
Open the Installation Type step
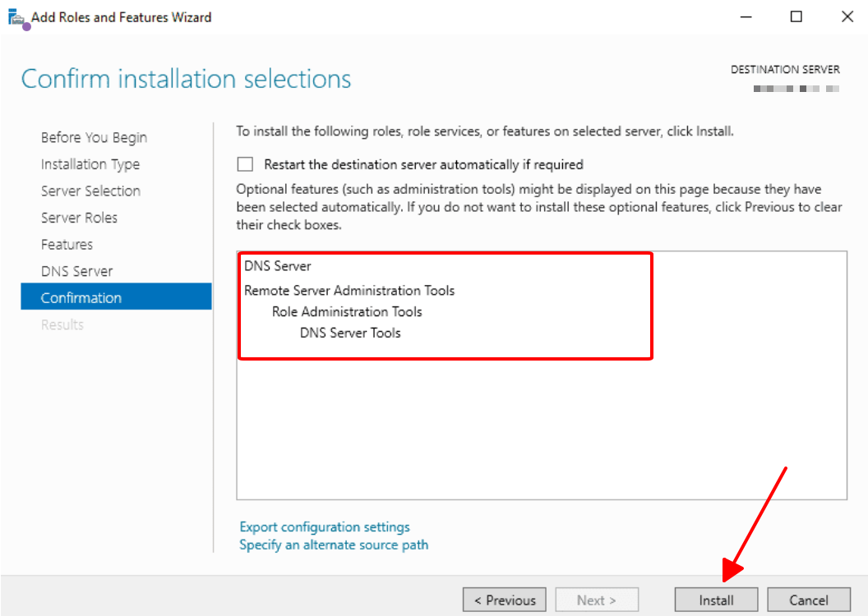(90, 164)
